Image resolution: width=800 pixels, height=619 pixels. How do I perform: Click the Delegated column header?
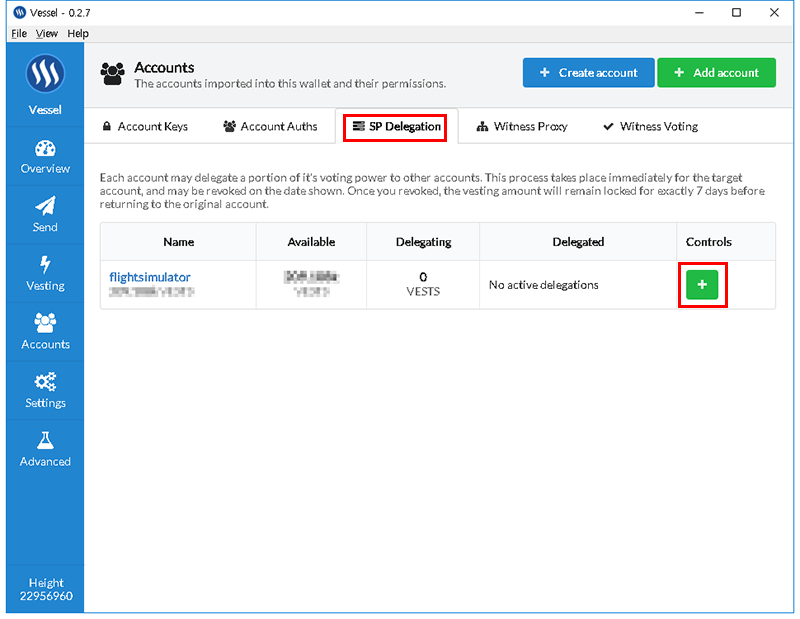pyautogui.click(x=578, y=242)
